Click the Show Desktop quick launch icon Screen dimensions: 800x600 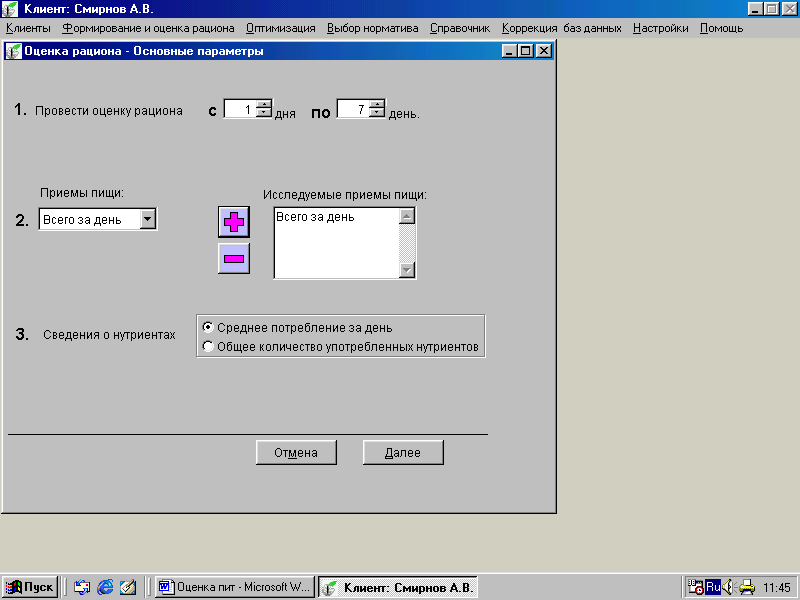(x=82, y=587)
